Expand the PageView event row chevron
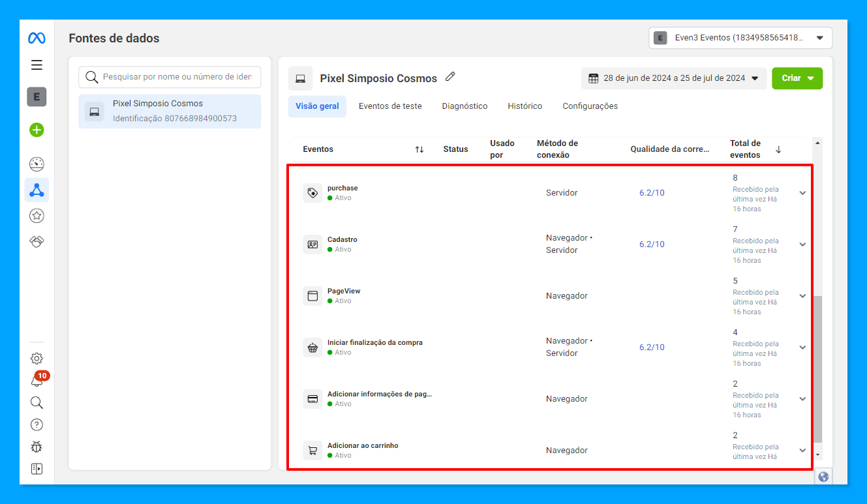This screenshot has height=504, width=867. 802,296
